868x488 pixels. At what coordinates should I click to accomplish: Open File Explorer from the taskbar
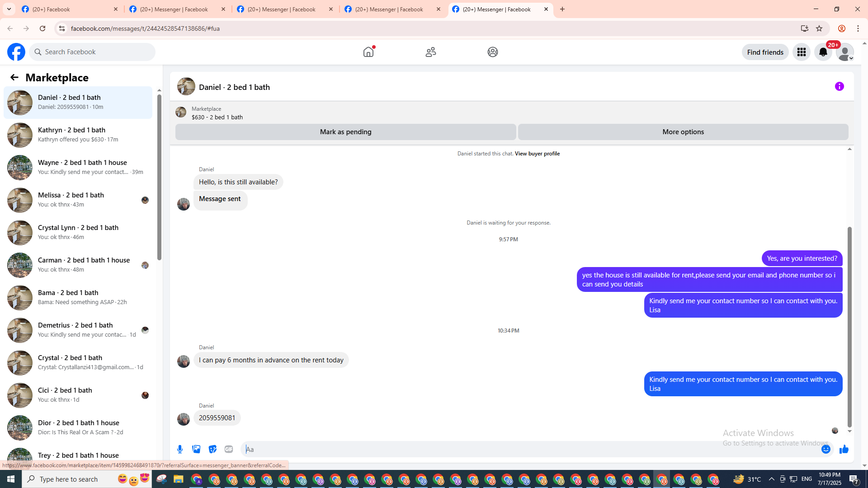click(x=178, y=479)
